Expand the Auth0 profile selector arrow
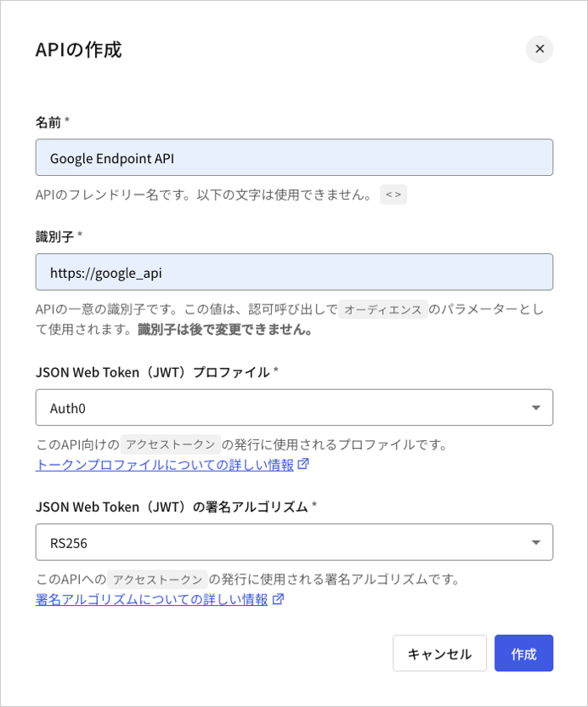The image size is (588, 707). click(x=536, y=407)
